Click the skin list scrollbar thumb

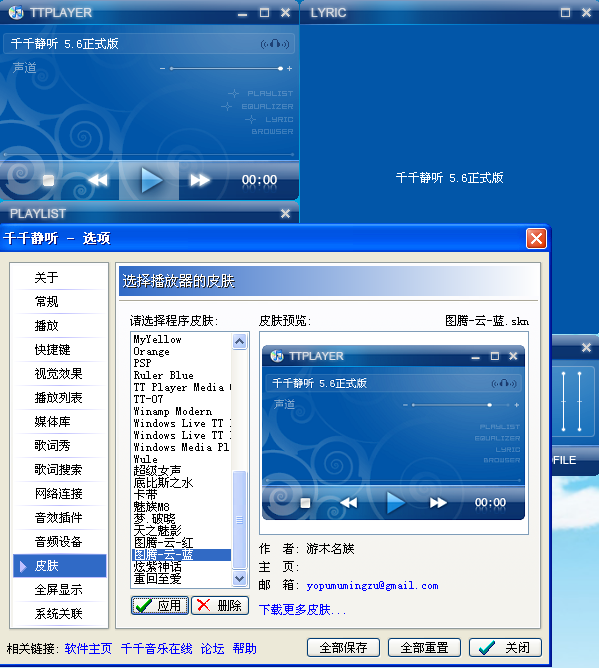tap(239, 520)
